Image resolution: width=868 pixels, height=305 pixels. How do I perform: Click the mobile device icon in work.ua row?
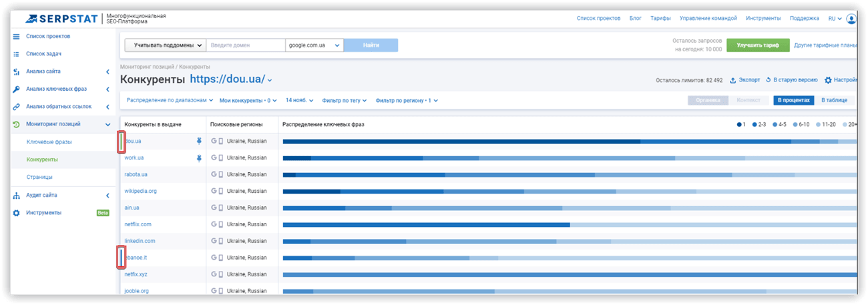point(221,158)
